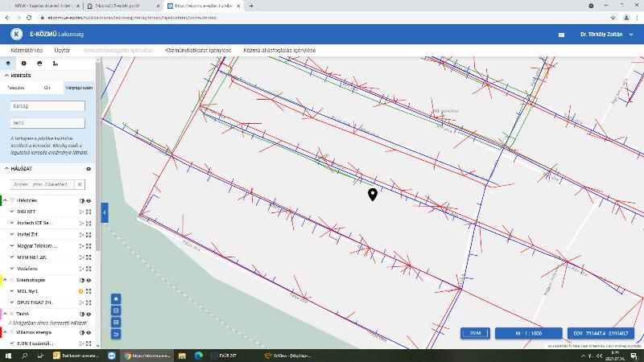Zoom to extent of MVM NET Zrt. network
This screenshot has width=644, height=362.
tap(89, 257)
